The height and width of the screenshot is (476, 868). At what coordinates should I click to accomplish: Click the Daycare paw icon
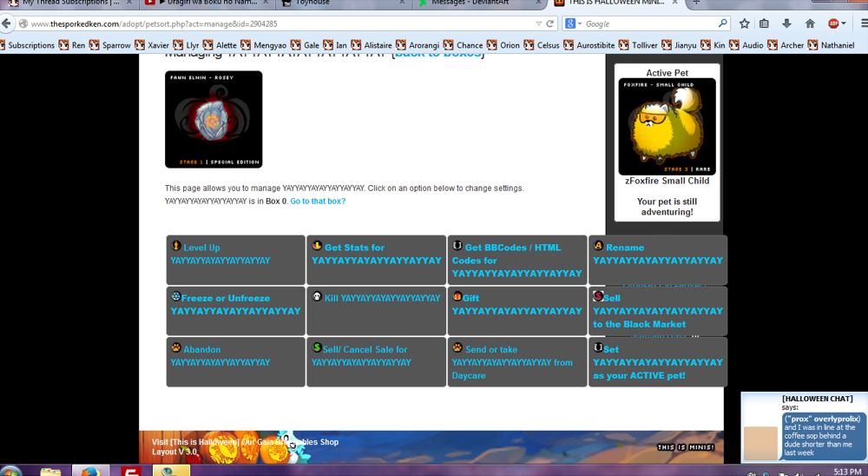[457, 348]
